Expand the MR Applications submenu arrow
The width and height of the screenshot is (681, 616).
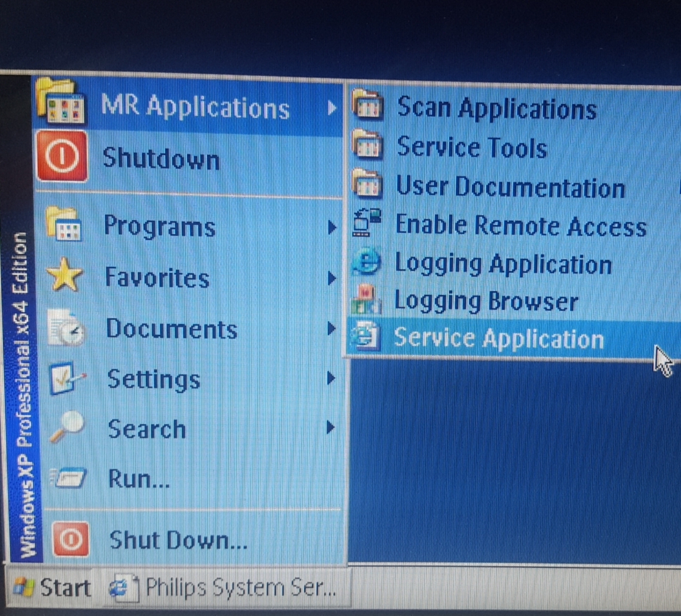331,107
